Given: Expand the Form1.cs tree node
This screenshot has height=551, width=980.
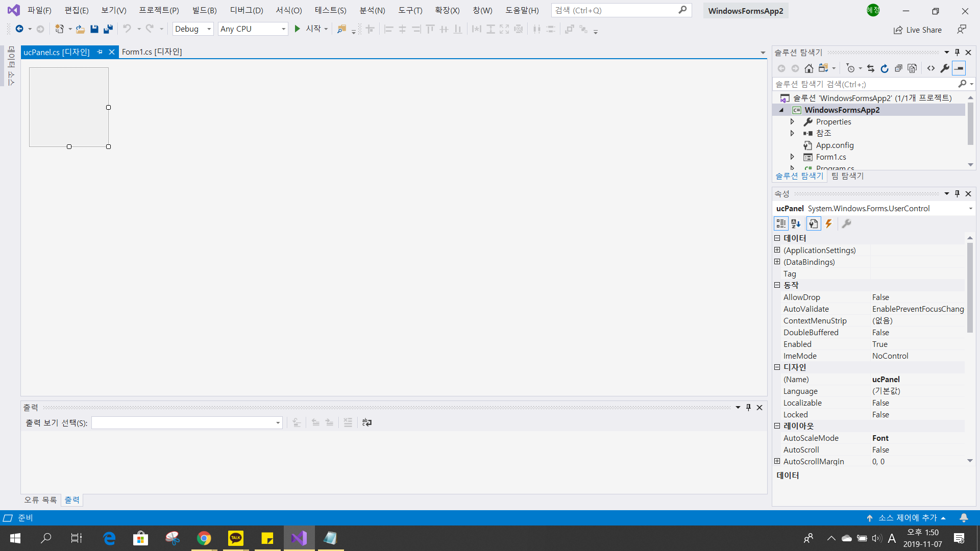Looking at the screenshot, I should tap(792, 157).
